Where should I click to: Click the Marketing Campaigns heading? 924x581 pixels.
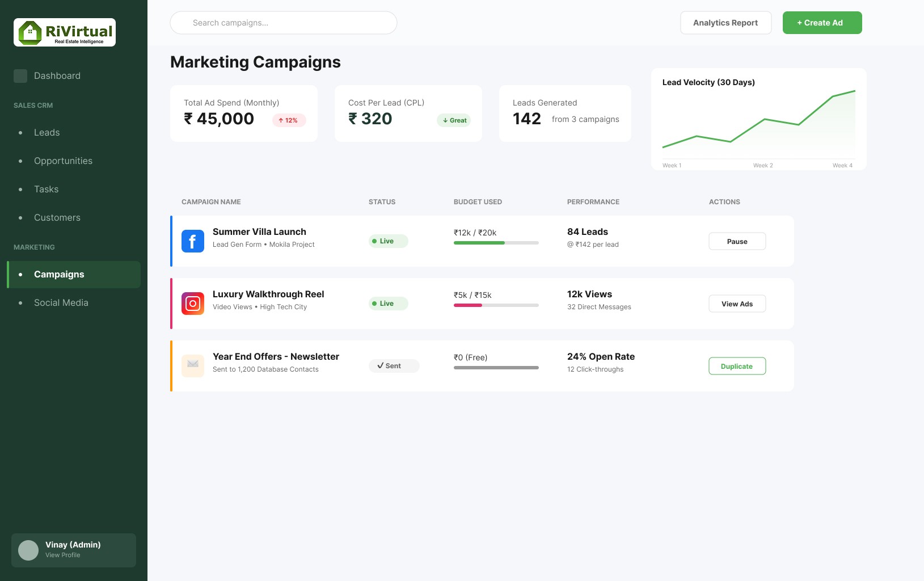255,62
